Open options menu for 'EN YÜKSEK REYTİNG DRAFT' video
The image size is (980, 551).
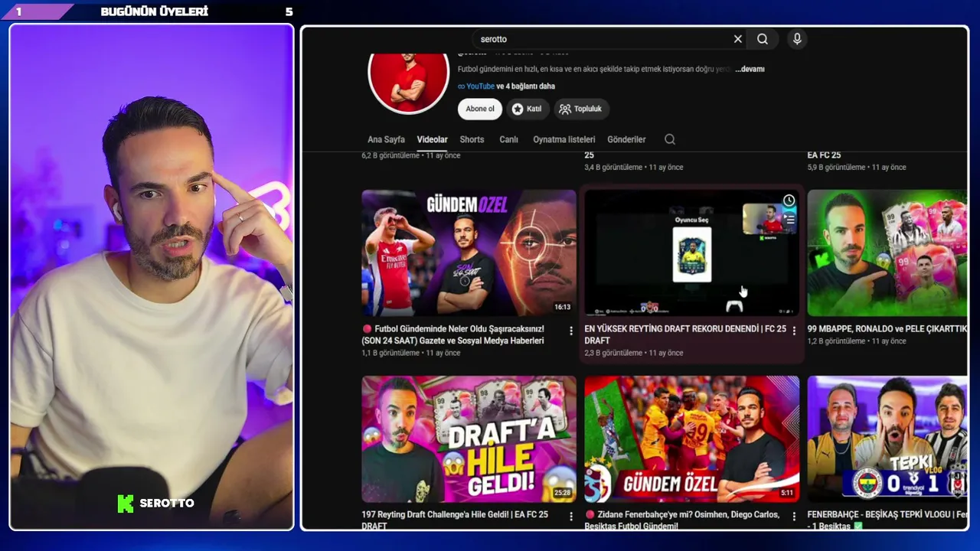point(794,331)
